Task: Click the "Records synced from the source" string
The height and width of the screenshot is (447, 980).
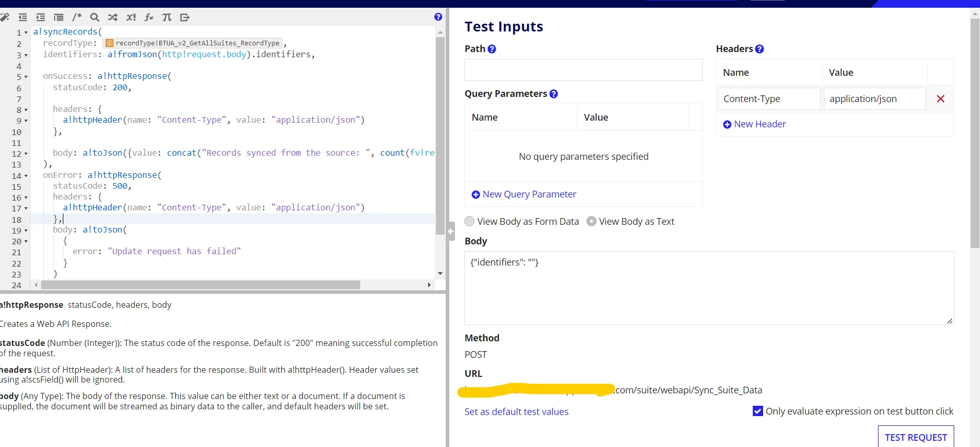Action: click(x=286, y=153)
